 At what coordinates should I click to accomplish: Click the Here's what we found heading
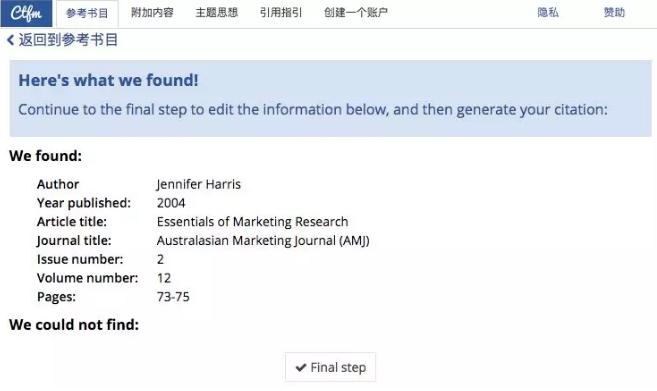tap(108, 80)
